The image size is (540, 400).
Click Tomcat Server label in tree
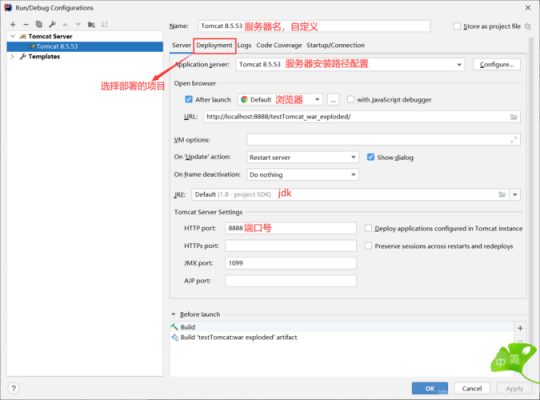click(x=50, y=36)
